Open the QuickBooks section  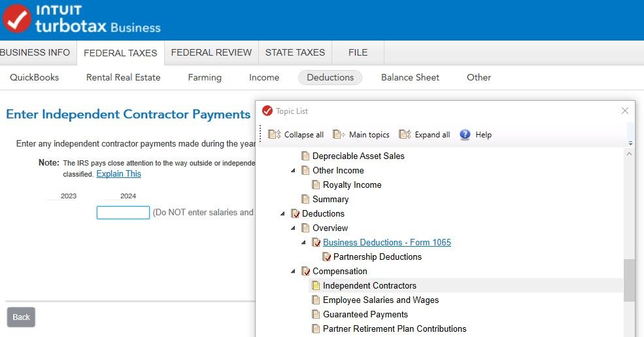(x=35, y=77)
